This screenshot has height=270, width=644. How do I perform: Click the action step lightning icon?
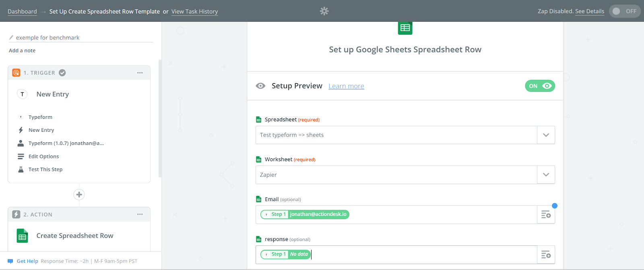click(x=16, y=214)
